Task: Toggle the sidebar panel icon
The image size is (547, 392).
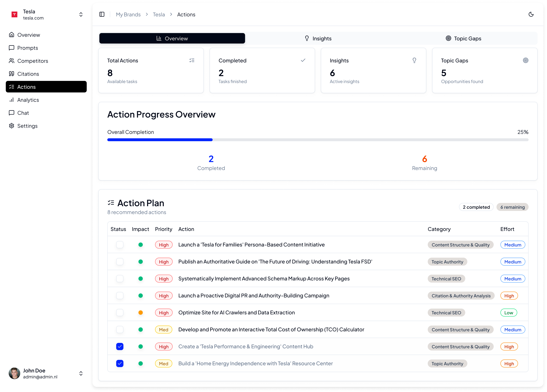Action: [102, 14]
